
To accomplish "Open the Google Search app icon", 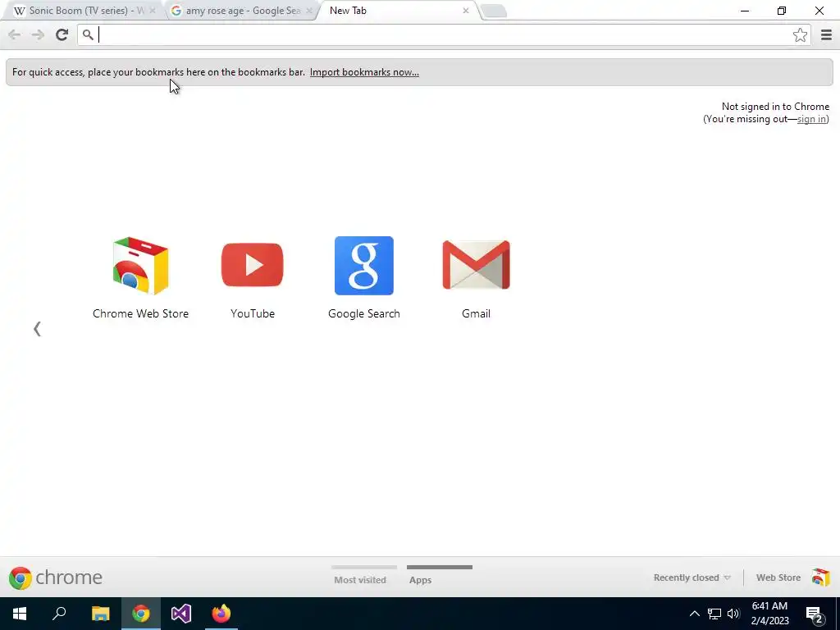I will pos(363,266).
